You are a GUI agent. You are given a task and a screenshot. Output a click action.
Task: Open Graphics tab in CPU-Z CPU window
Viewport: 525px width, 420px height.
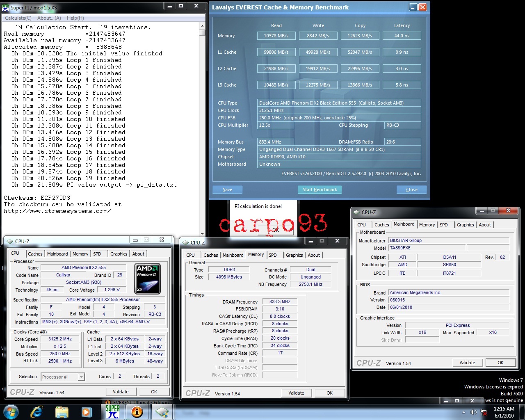coord(119,254)
